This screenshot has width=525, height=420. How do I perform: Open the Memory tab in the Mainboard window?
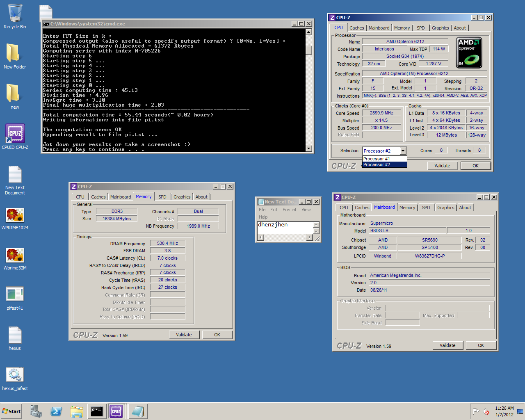click(x=407, y=208)
